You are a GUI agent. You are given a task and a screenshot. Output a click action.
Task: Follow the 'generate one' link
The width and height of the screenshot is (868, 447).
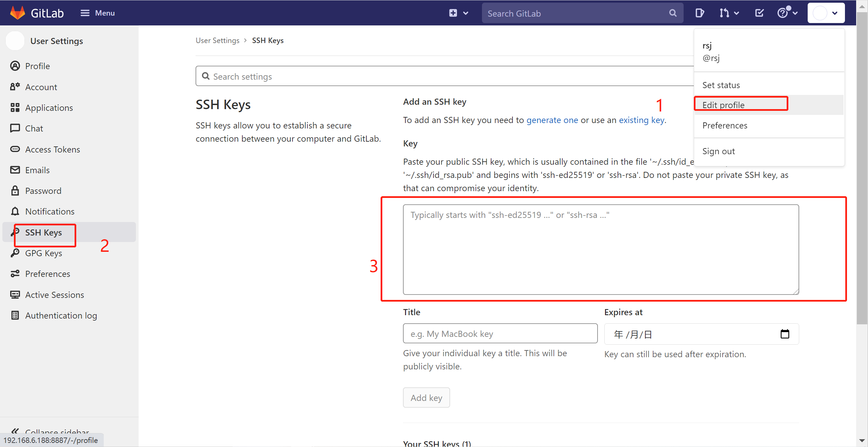point(552,120)
